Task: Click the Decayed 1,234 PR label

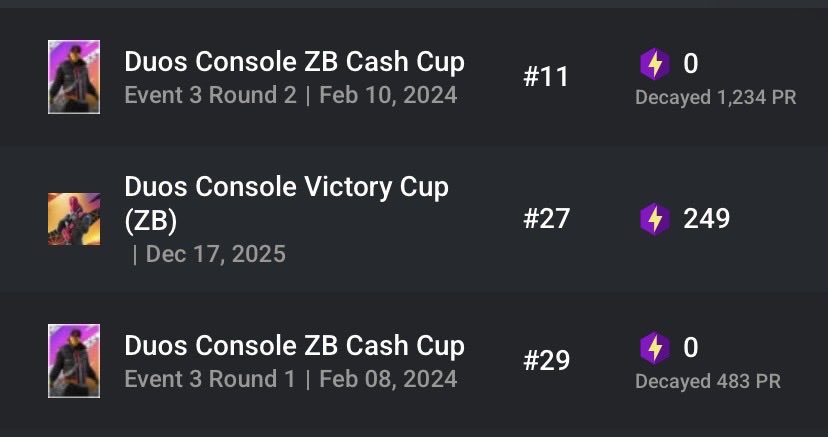Action: click(716, 98)
